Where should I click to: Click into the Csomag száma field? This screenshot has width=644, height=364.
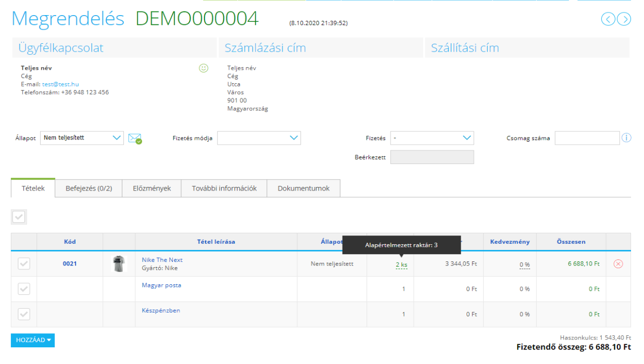click(x=587, y=138)
